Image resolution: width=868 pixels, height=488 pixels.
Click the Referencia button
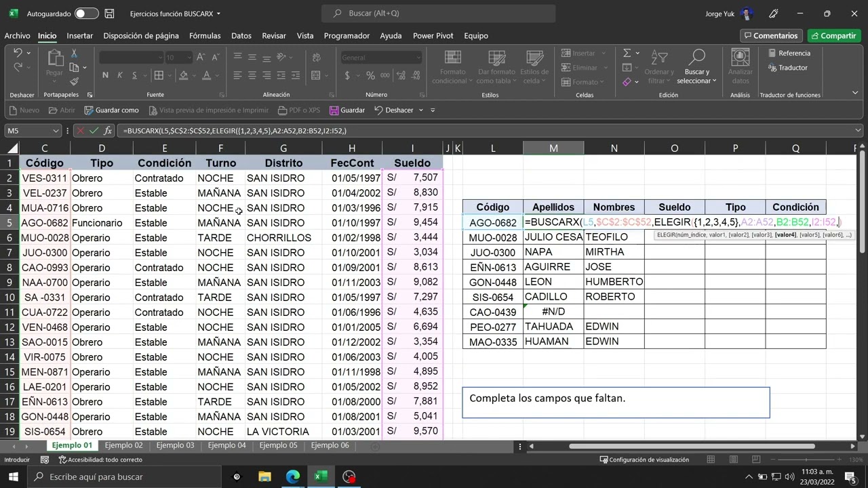tap(789, 53)
